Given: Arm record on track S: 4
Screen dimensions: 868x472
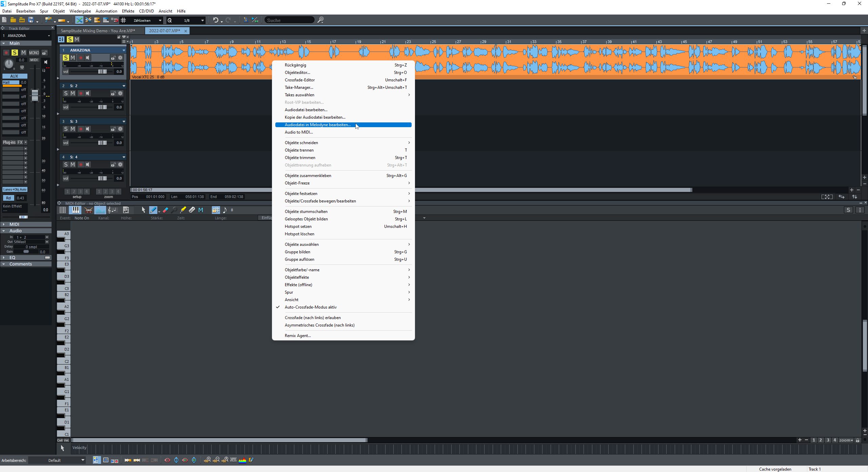Looking at the screenshot, I should 81,164.
